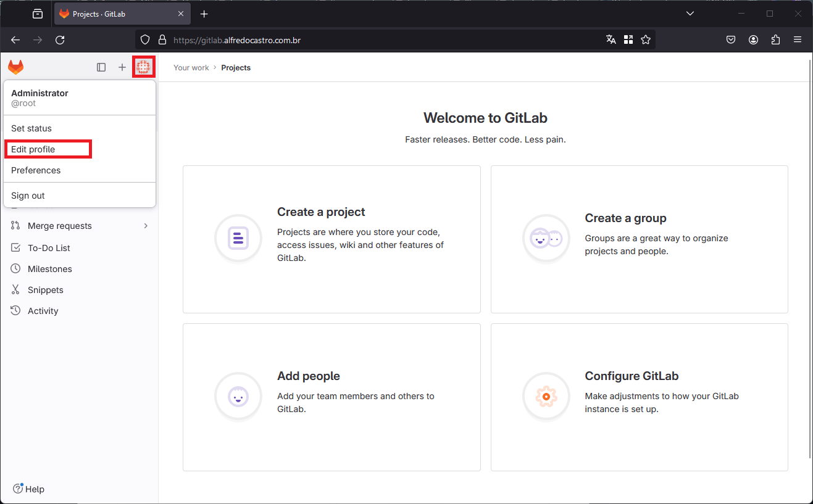Open the Pocket save icon
Image resolution: width=813 pixels, height=504 pixels.
pos(731,39)
